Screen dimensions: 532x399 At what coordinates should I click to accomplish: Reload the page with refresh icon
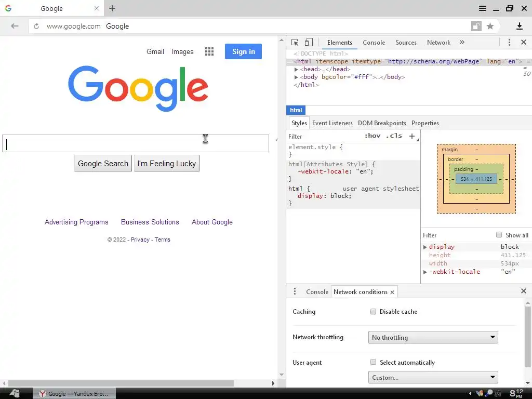coord(36,26)
